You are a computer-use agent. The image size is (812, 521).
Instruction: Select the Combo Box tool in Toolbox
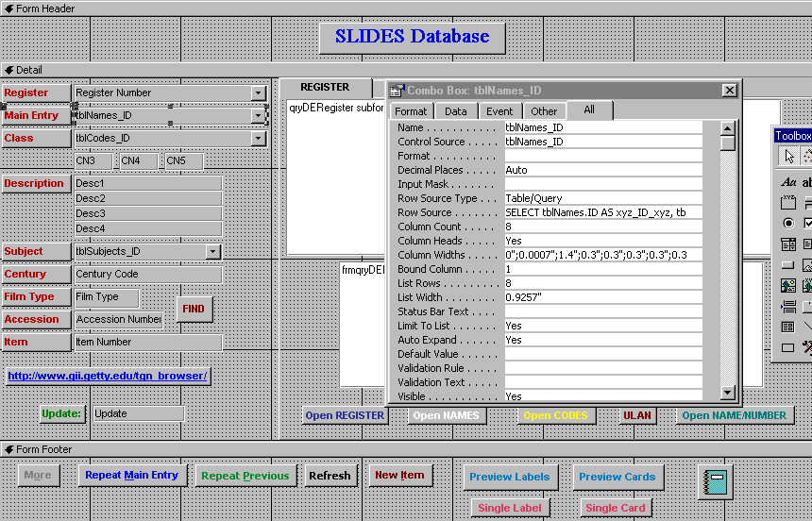point(788,244)
